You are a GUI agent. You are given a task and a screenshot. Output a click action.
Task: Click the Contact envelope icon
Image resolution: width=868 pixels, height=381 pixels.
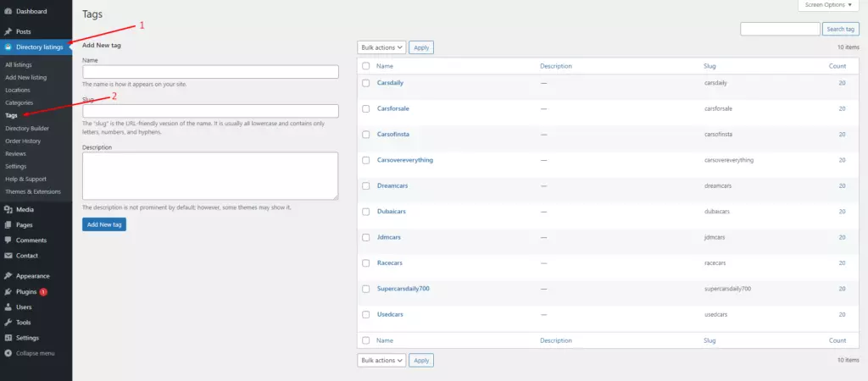8,256
